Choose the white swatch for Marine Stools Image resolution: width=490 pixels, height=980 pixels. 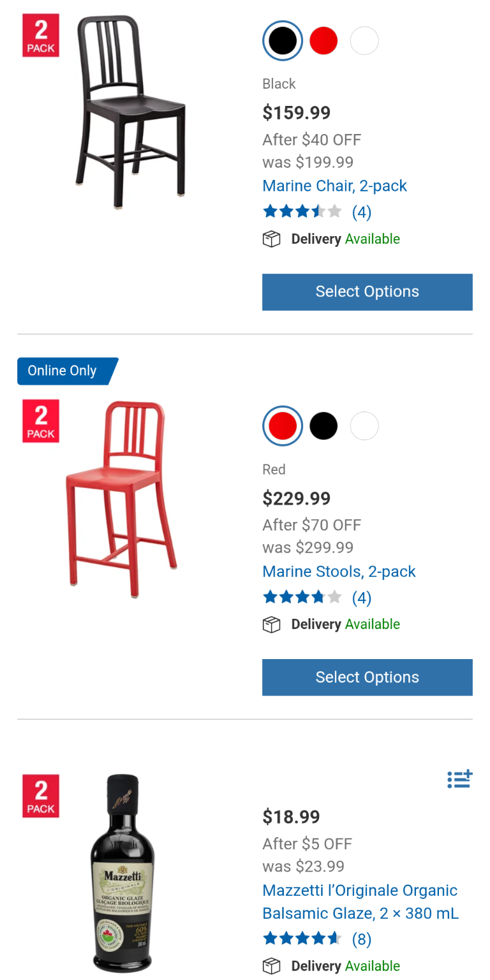[364, 426]
